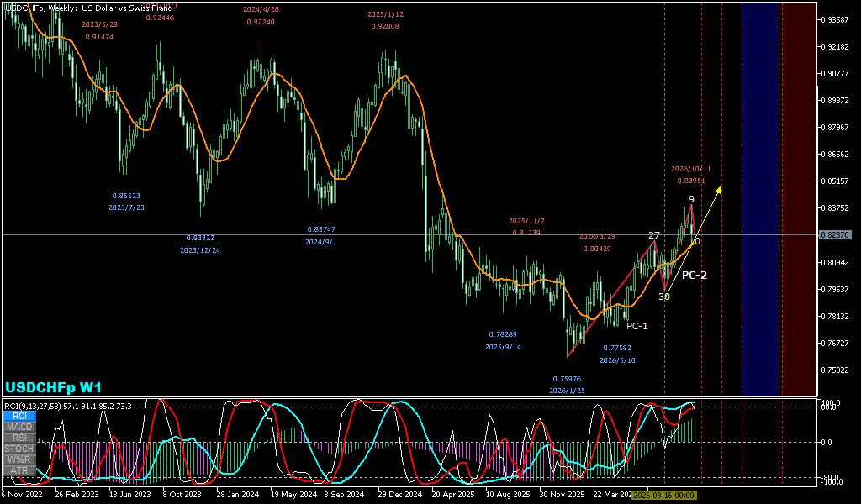This screenshot has width=861, height=504.
Task: Click the low price label 0.78289
Action: click(x=503, y=334)
